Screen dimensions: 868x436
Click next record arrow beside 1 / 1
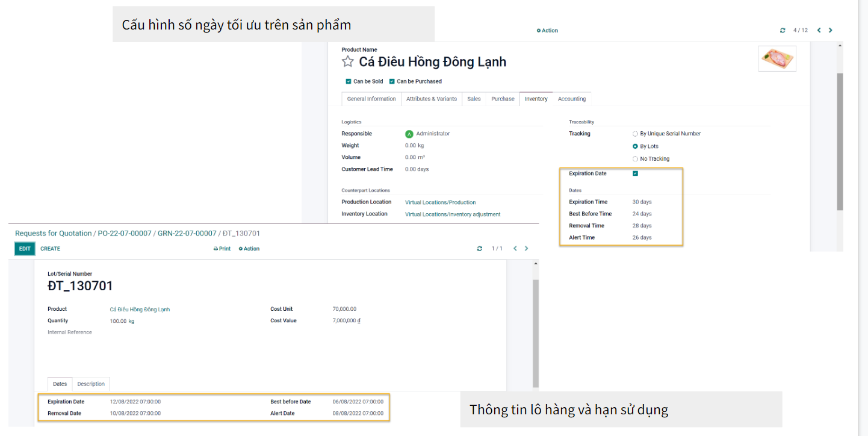(527, 249)
